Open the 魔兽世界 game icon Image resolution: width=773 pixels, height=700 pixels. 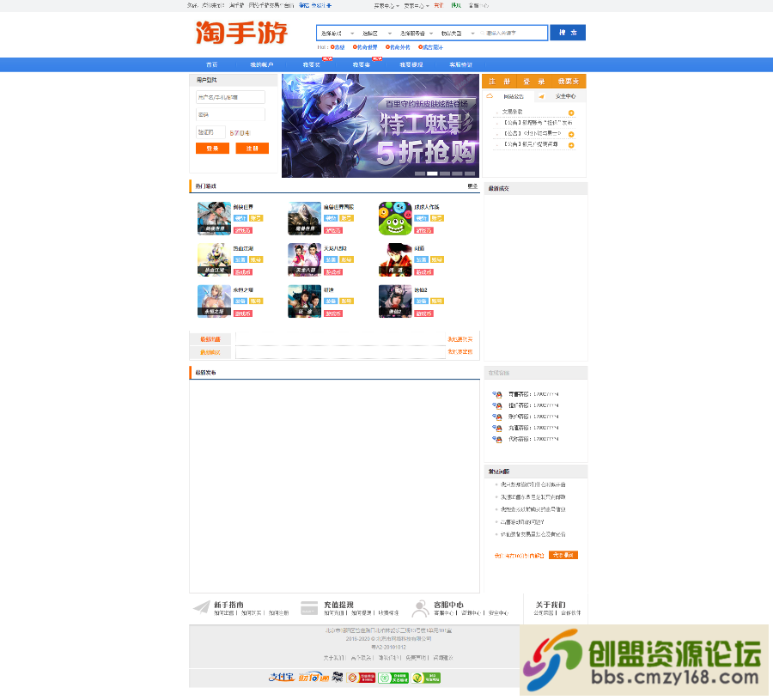click(x=304, y=218)
